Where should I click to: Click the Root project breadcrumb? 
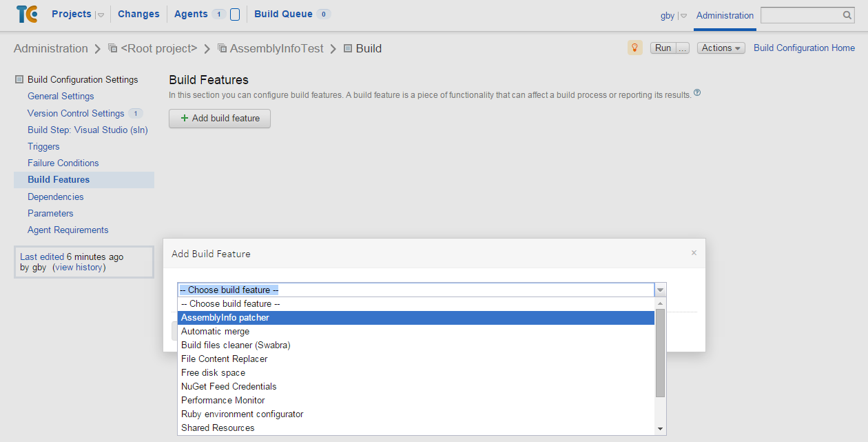coord(159,48)
